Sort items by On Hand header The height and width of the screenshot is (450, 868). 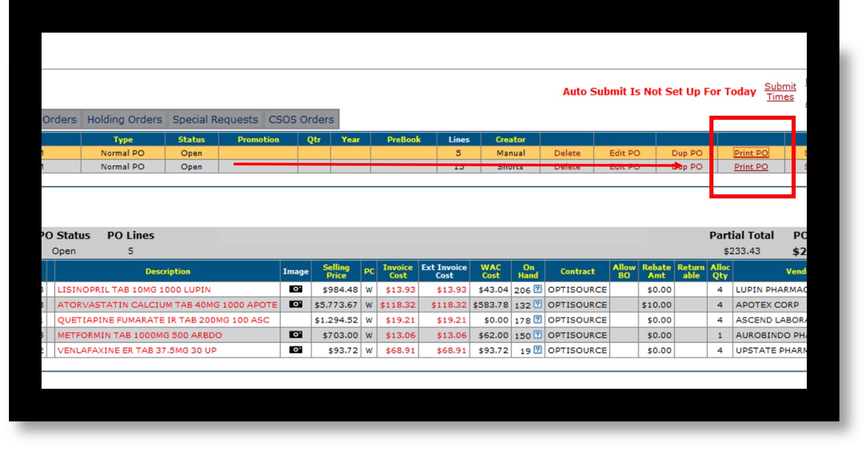(x=528, y=271)
